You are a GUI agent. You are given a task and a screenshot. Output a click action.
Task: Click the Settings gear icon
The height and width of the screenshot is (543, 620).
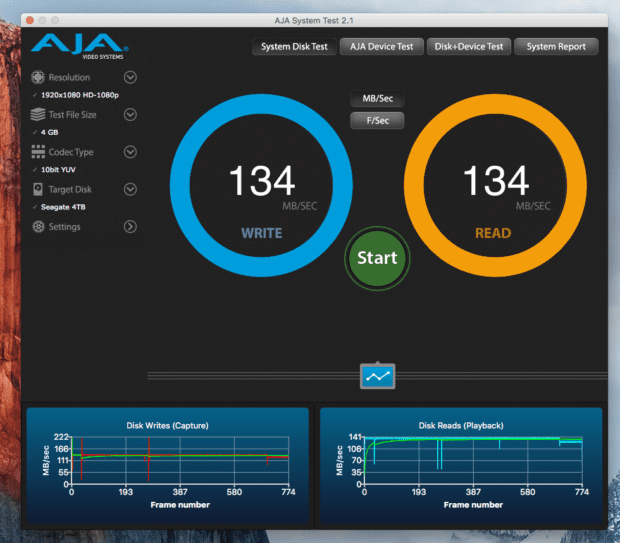(x=38, y=227)
